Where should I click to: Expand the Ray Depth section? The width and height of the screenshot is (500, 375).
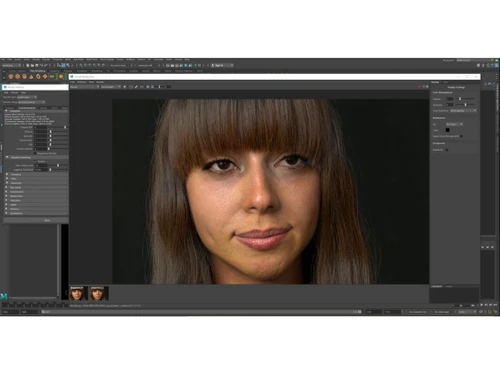tap(7, 187)
